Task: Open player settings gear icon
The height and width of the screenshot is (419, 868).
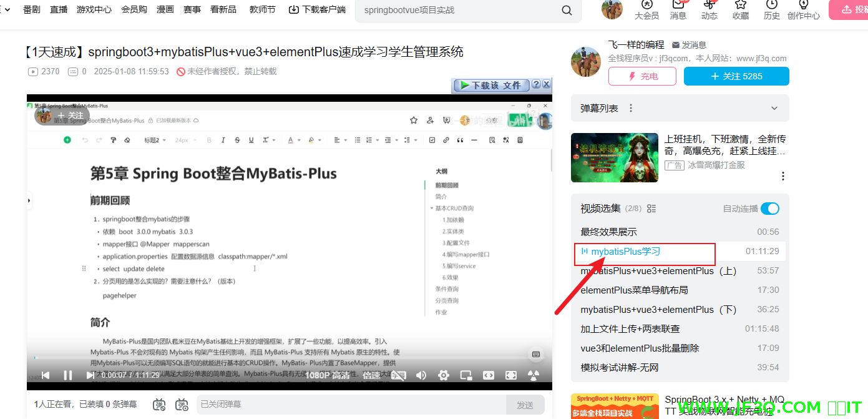Action: [444, 375]
